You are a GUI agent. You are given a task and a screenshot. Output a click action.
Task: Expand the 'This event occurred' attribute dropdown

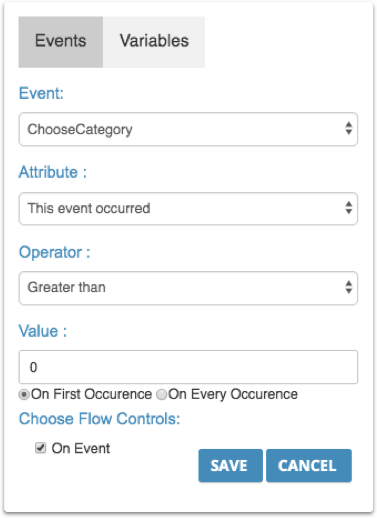[x=188, y=208]
